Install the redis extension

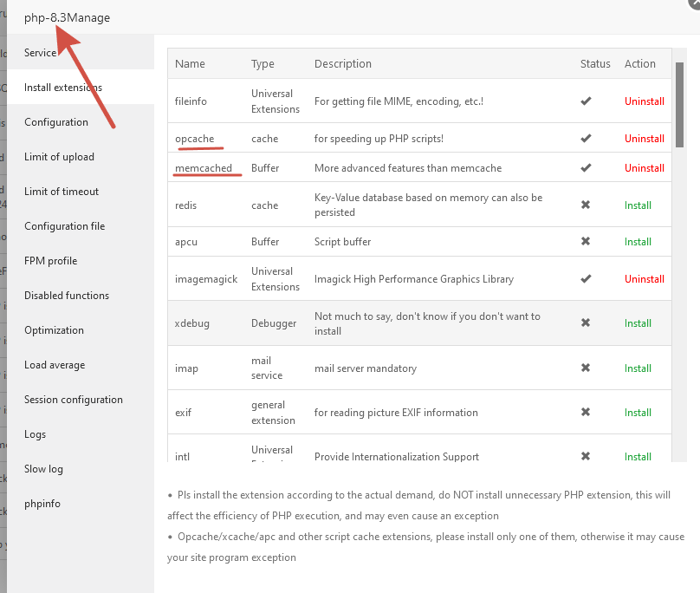tap(638, 205)
